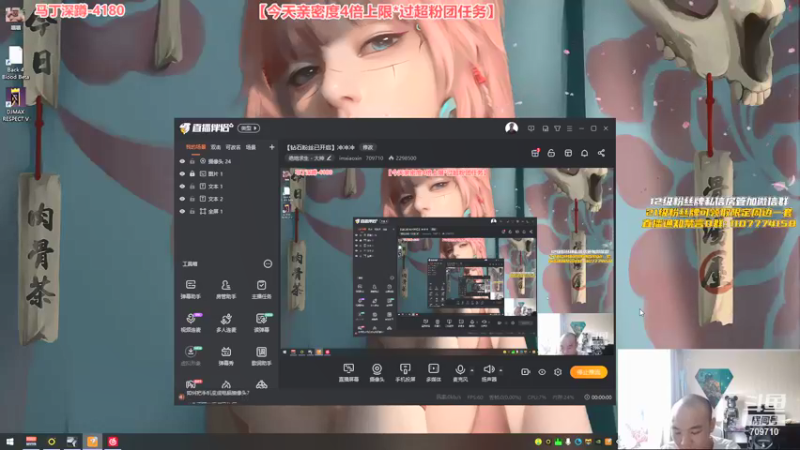The width and height of the screenshot is (800, 450).
Task: Toggle visibility eye for 摄像头 24 layer
Action: click(x=182, y=161)
